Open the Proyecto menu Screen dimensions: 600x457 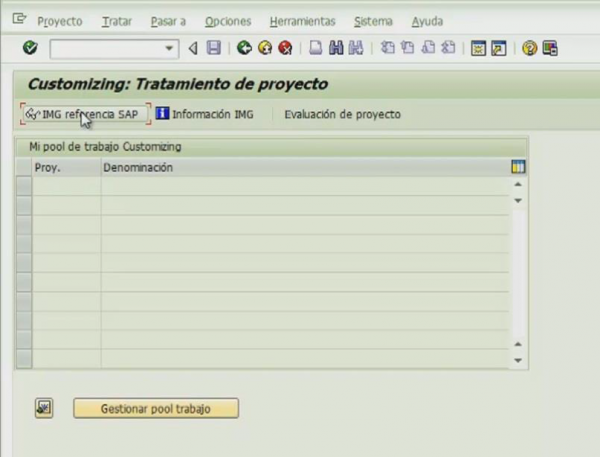[60, 21]
